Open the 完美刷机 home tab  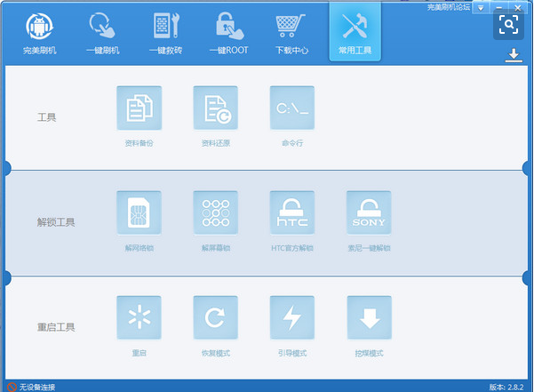click(x=39, y=34)
